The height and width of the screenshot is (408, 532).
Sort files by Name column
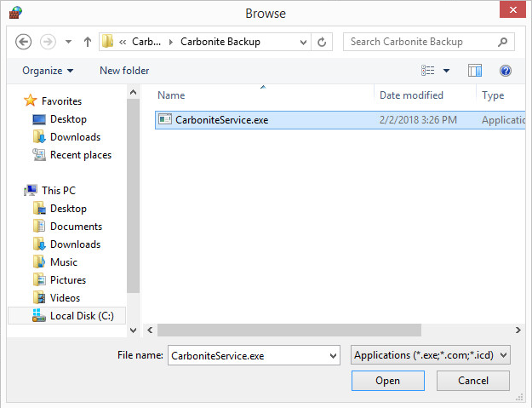pos(171,95)
